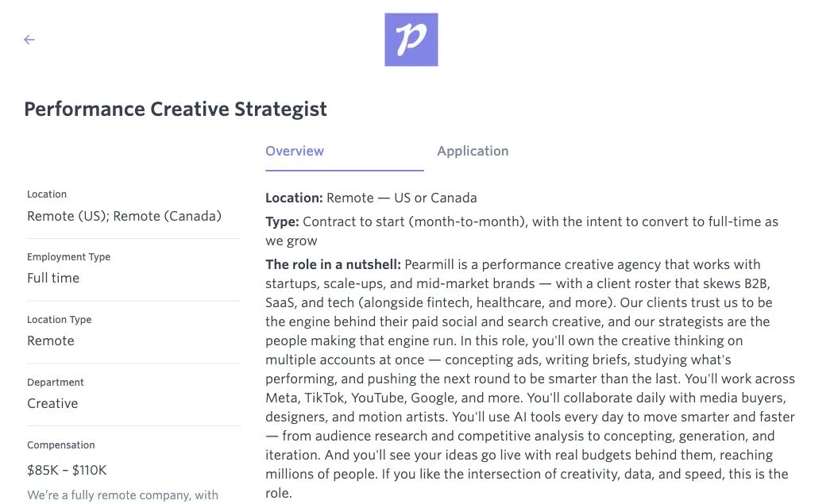Image resolution: width=834 pixels, height=504 pixels.
Task: Click the underline beneath the Overview tab
Action: tap(345, 170)
